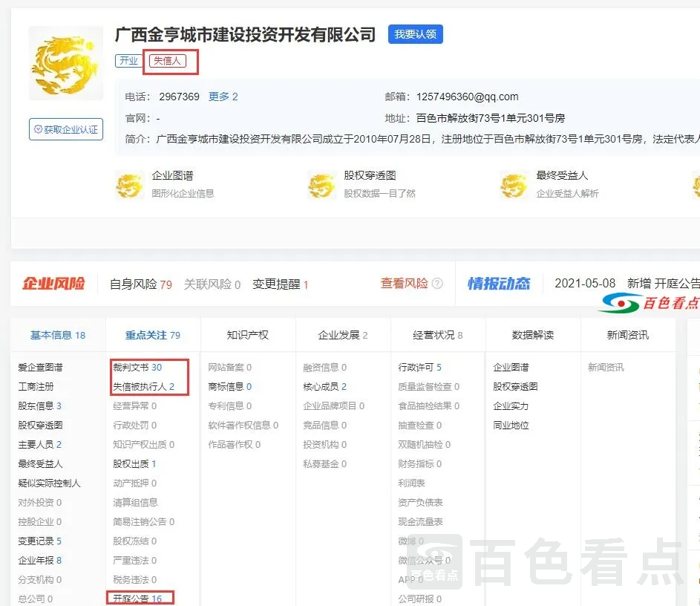
Task: View 开庭公告 16 entries
Action: (137, 599)
